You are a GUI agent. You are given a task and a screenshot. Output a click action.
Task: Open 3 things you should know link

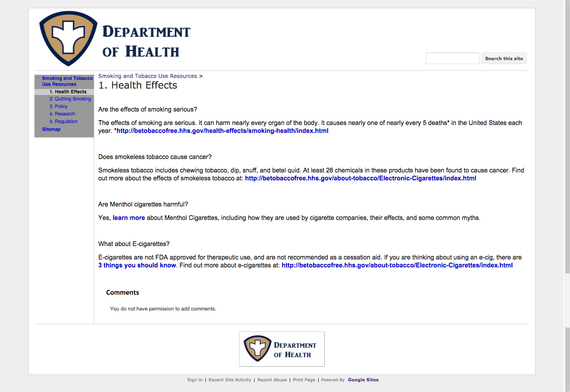[x=137, y=265]
